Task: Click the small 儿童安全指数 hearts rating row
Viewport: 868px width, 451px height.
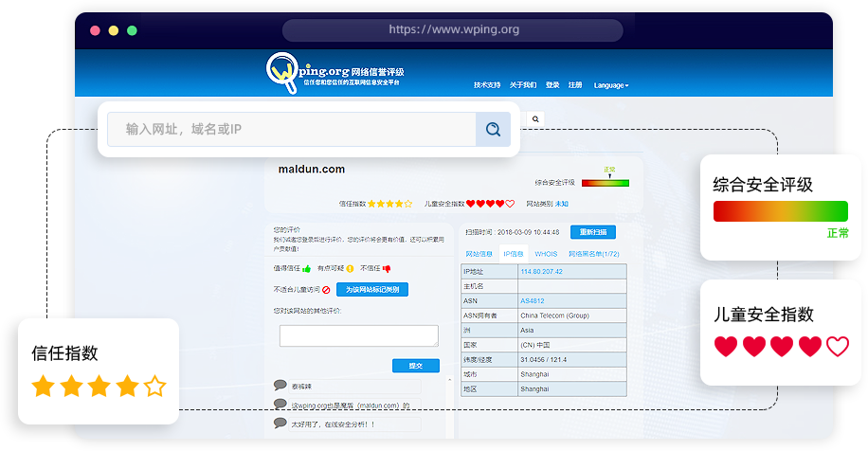Action: [491, 204]
